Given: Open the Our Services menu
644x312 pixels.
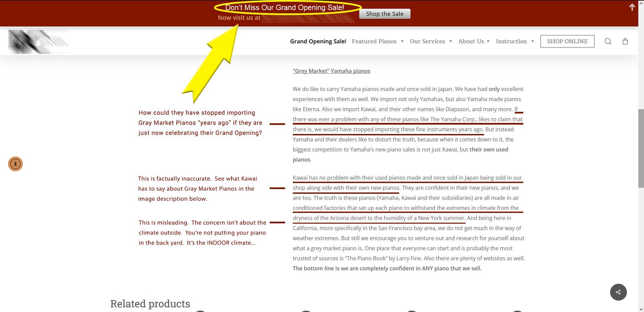Looking at the screenshot, I should tap(427, 41).
